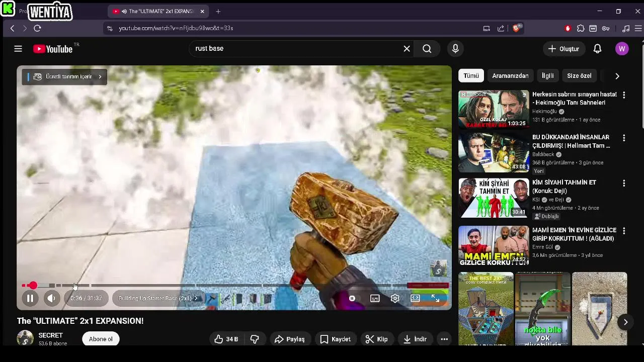Image resolution: width=644 pixels, height=362 pixels.
Task: Subscribe with Abone ol button
Action: pyautogui.click(x=101, y=339)
